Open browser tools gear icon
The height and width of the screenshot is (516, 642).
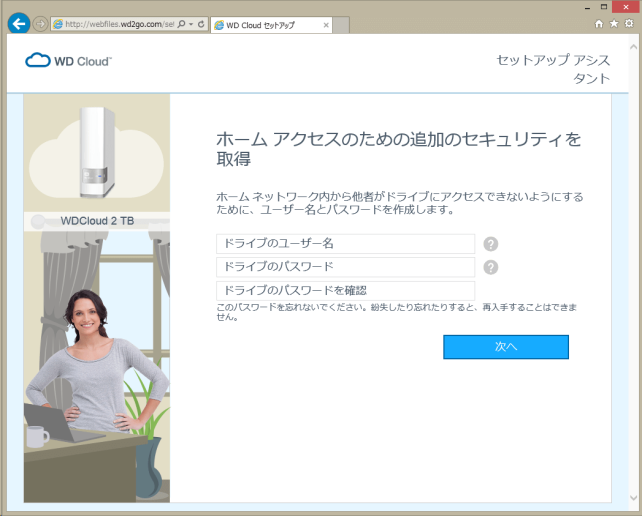[629, 24]
